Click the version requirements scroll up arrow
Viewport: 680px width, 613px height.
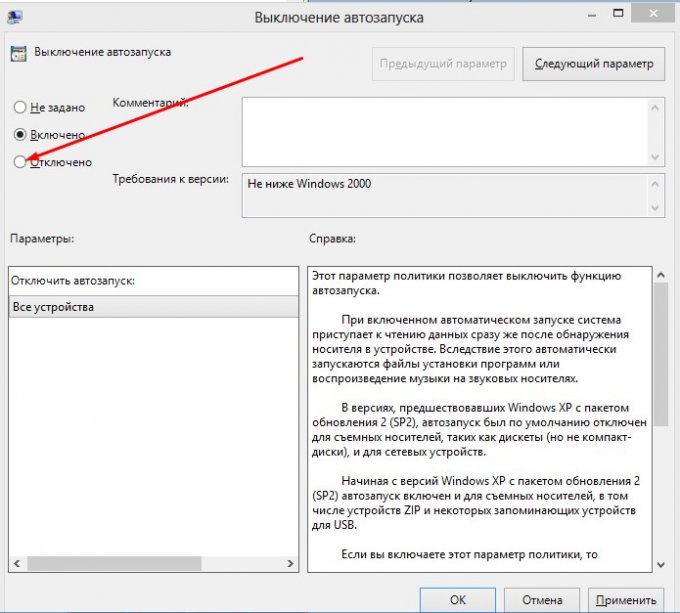pyautogui.click(x=656, y=183)
